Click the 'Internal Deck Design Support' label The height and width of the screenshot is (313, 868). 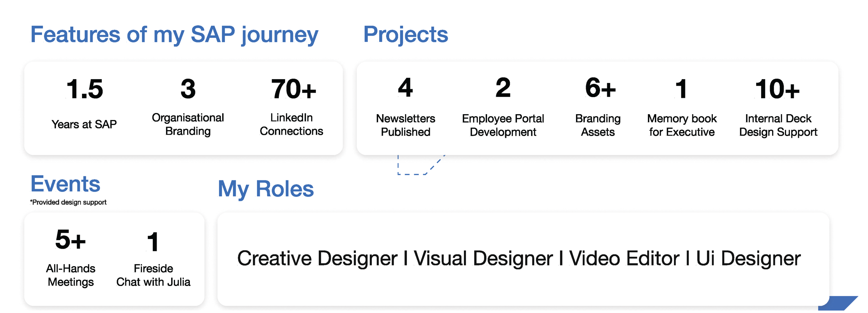pos(778,125)
